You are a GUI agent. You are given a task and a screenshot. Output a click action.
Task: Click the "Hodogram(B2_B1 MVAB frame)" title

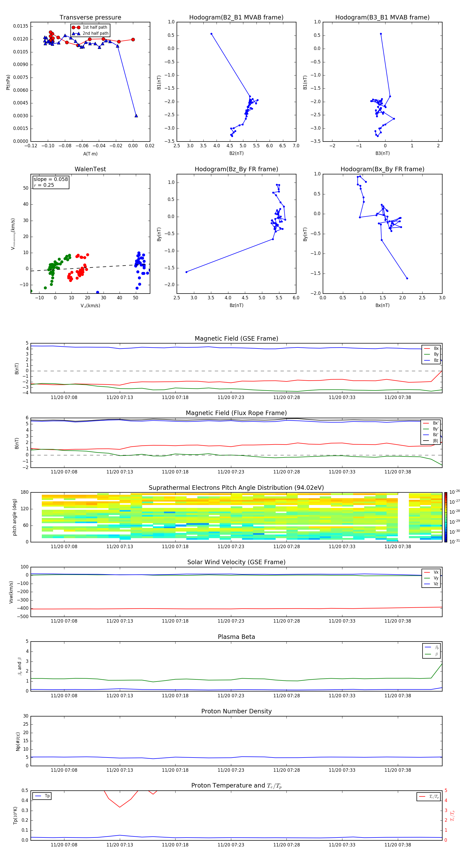(236, 18)
